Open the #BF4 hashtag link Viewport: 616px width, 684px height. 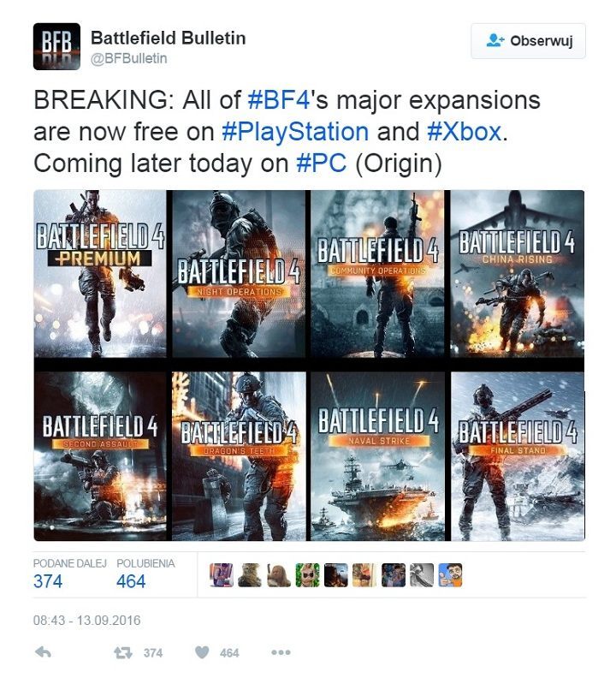coord(279,100)
